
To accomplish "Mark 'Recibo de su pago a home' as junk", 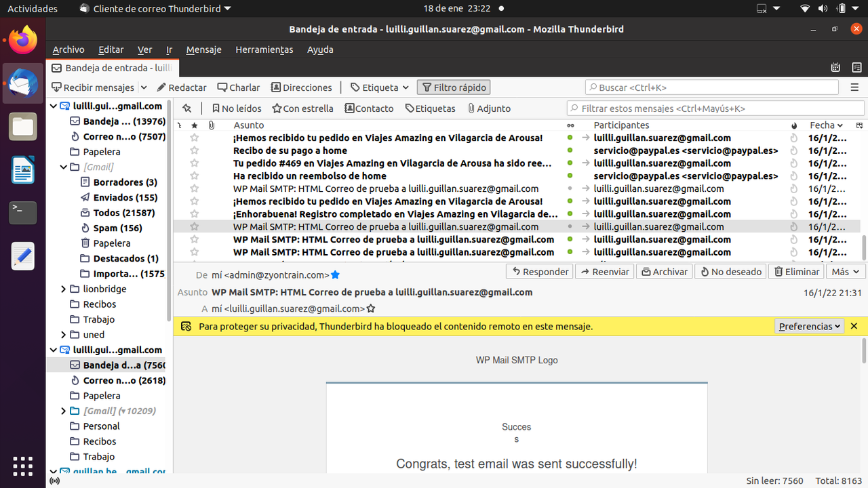I will (x=794, y=150).
